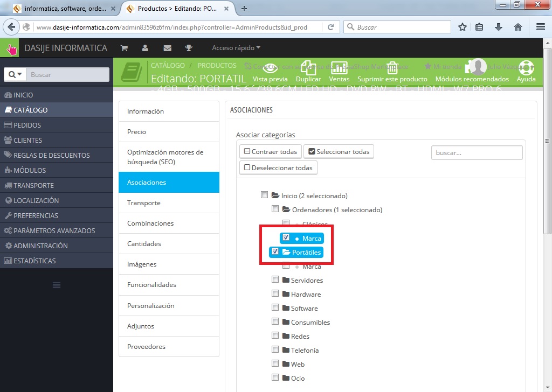Open the Firefox hamburger menu
This screenshot has width=552, height=392.
541,27
